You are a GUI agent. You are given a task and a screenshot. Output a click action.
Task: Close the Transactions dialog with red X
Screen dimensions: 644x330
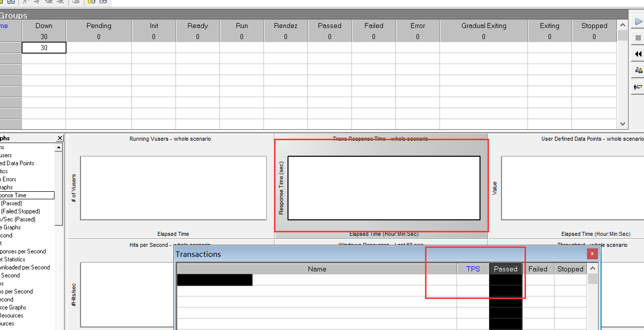click(x=592, y=254)
